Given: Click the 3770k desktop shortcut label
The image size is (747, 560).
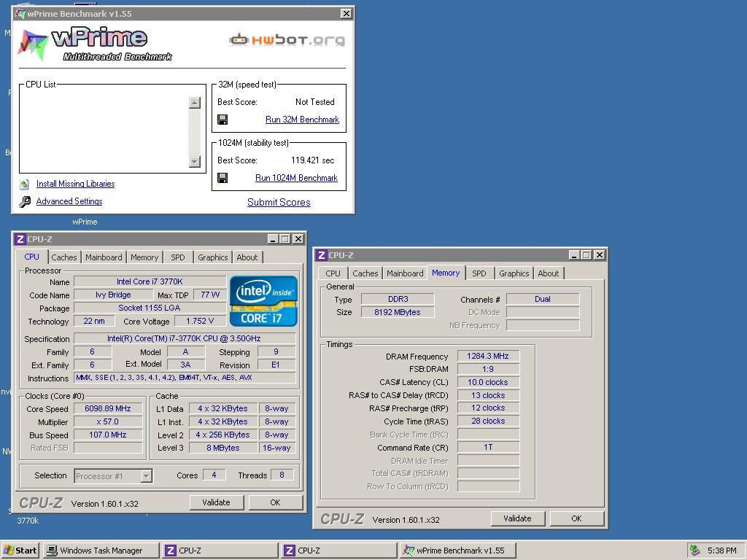Looking at the screenshot, I should 28,521.
